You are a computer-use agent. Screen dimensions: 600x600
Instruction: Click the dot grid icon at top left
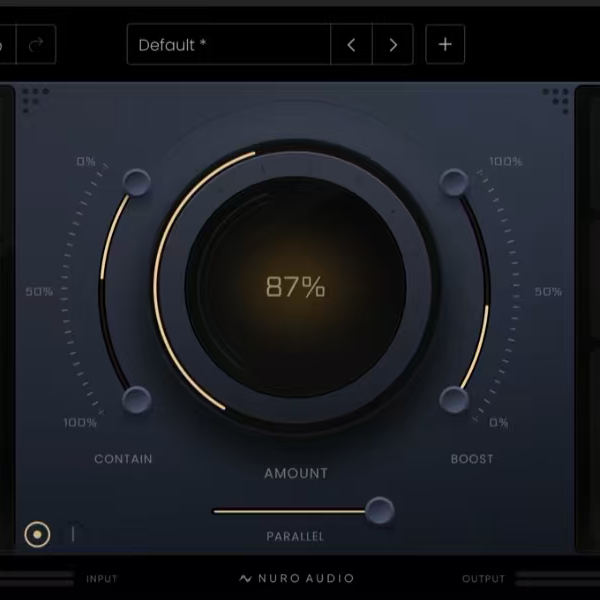coord(34,100)
